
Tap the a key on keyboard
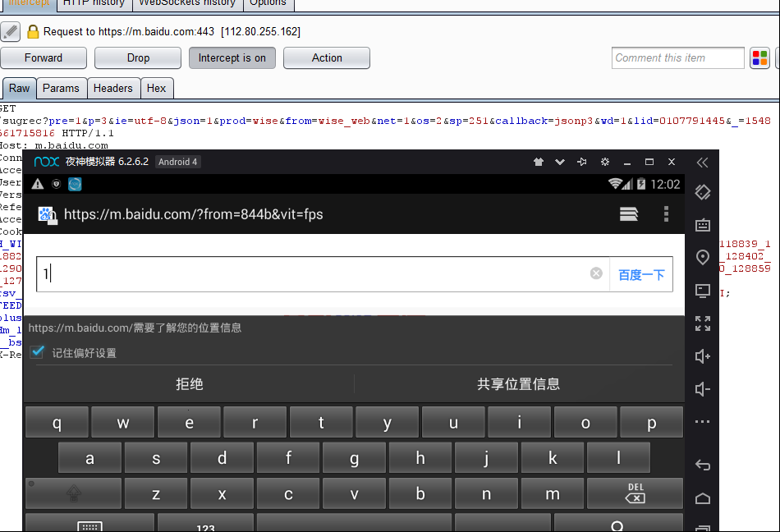[x=89, y=457]
